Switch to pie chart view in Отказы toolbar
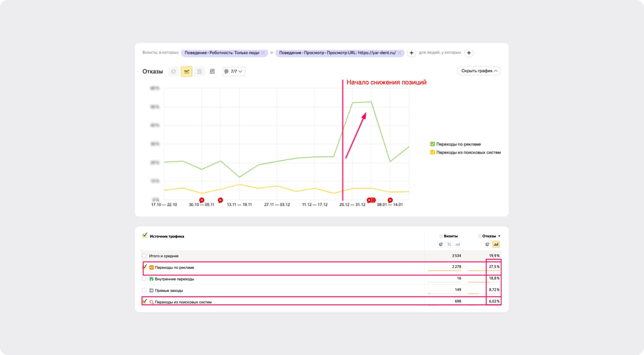 [x=174, y=71]
